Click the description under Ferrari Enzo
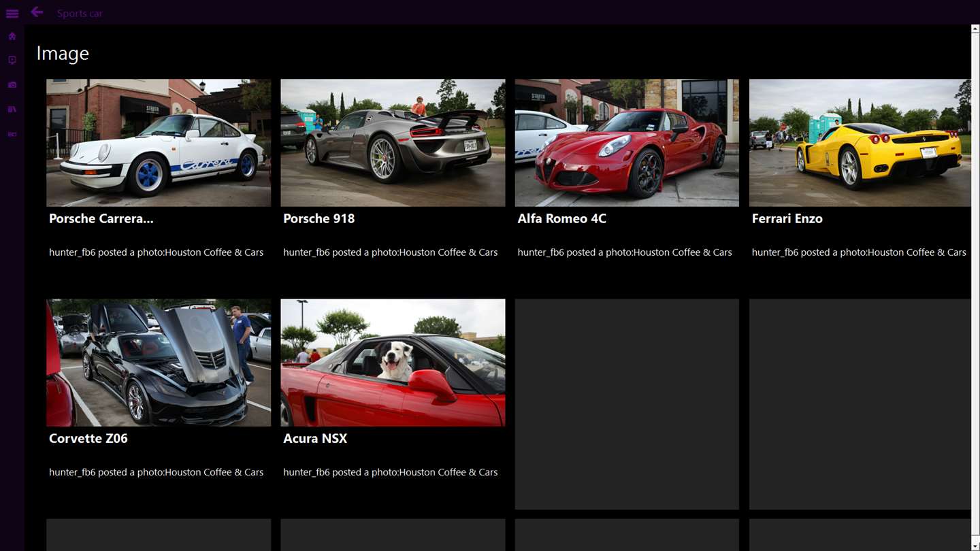Image resolution: width=980 pixels, height=551 pixels. pos(859,252)
